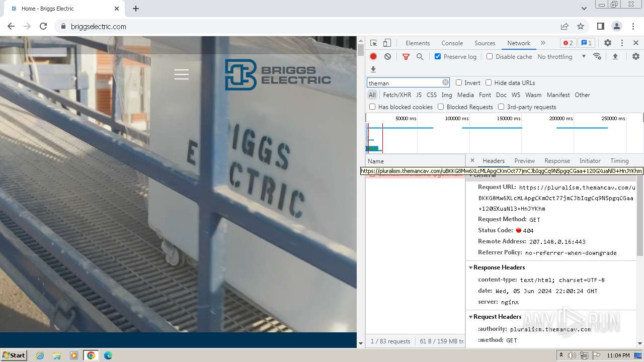
Task: Open the tab search dropdown arrow
Action: 584,9
